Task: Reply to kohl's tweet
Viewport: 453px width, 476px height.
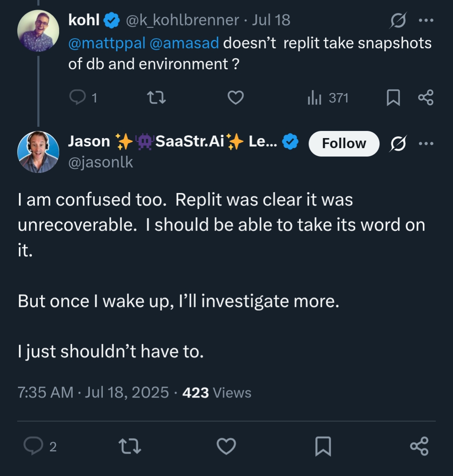Action: [x=77, y=98]
